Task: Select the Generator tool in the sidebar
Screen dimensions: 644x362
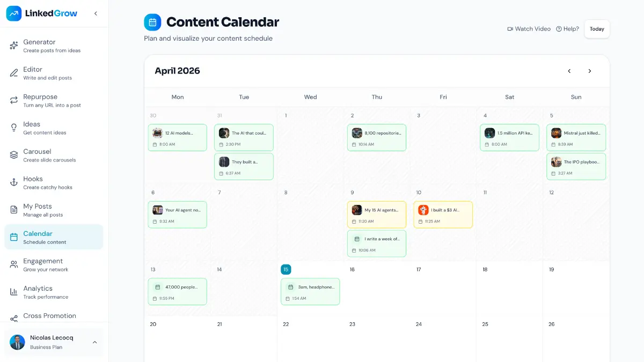Action: [x=13, y=45]
